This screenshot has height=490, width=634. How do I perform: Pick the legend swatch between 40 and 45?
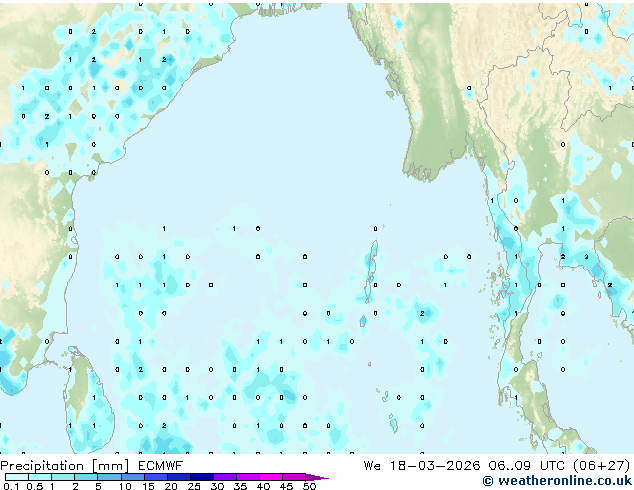pos(271,477)
